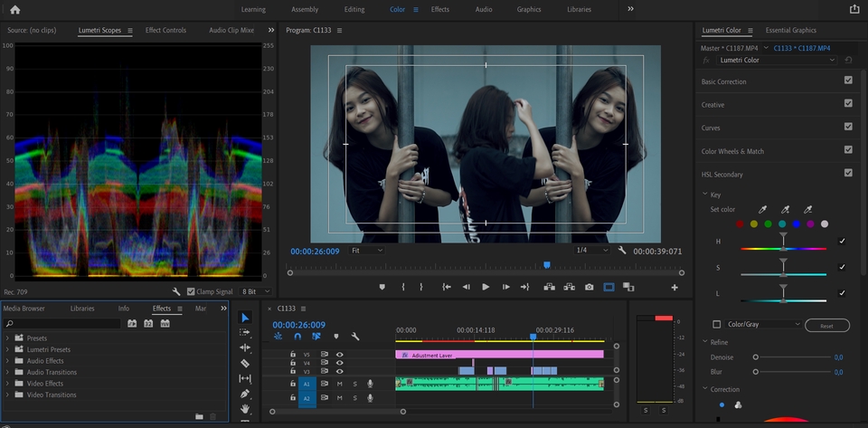Screen dimensions: 868x428
Task: Click Mark Out bracket button
Action: click(421, 287)
